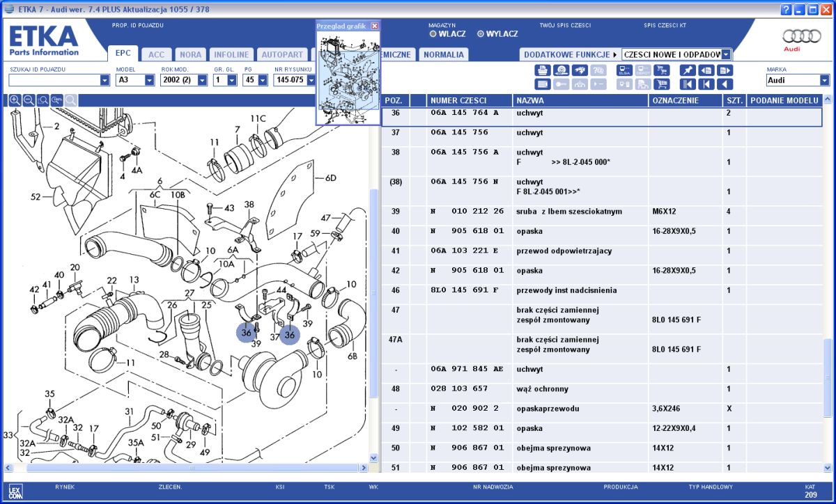Click the single shopping cart icon
Viewport: 836px width, 504px height.
tap(661, 84)
